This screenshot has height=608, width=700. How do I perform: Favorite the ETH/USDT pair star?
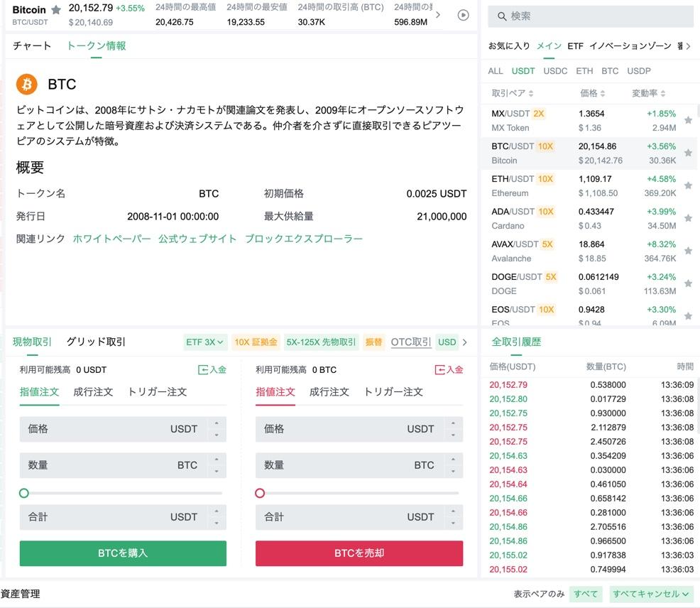(688, 185)
